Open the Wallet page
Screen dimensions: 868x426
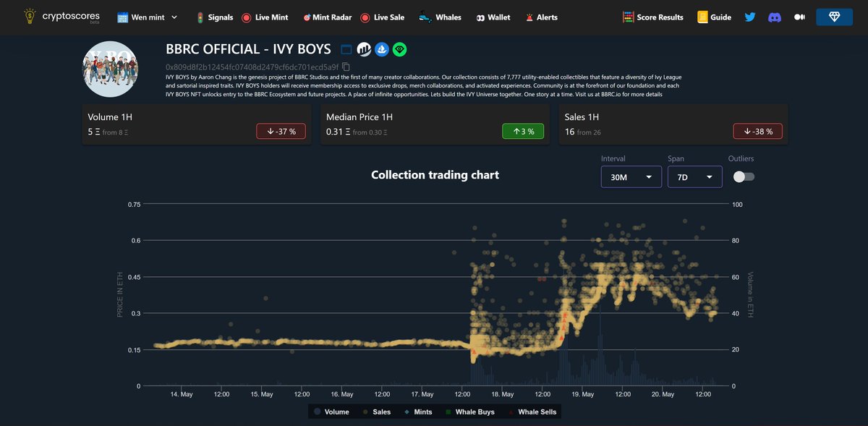(493, 17)
